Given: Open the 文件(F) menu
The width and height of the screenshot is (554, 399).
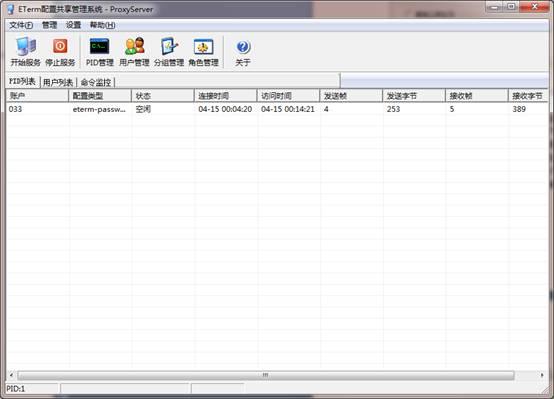Looking at the screenshot, I should [21, 25].
